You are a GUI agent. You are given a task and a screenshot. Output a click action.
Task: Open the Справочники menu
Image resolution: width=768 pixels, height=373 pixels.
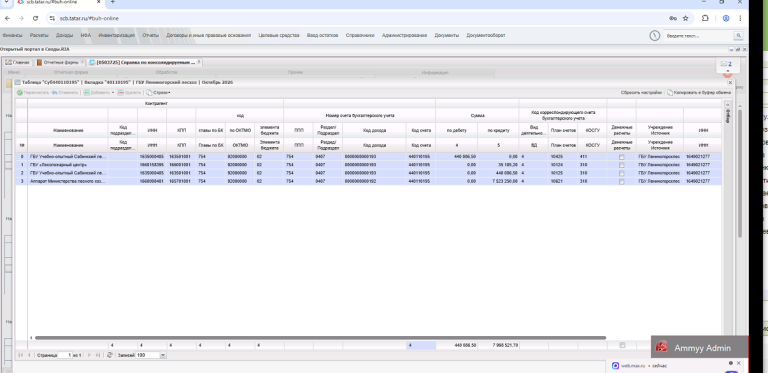click(360, 35)
